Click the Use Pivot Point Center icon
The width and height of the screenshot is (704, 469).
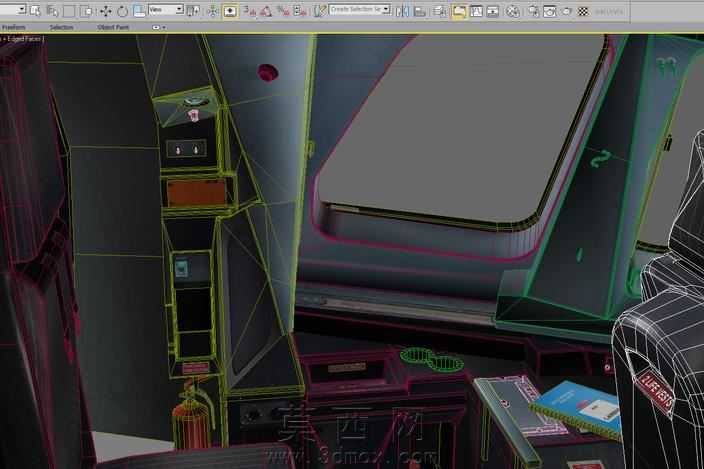193,11
